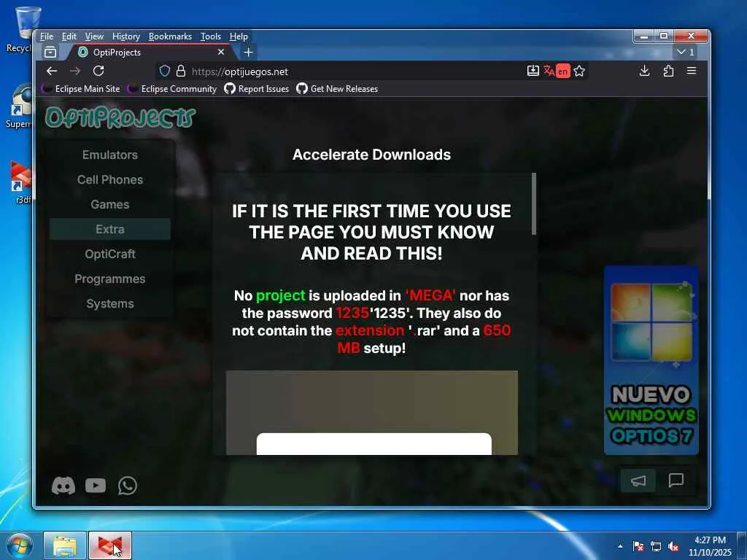Click the megaphone announcements icon
The image size is (747, 560).
(x=638, y=481)
